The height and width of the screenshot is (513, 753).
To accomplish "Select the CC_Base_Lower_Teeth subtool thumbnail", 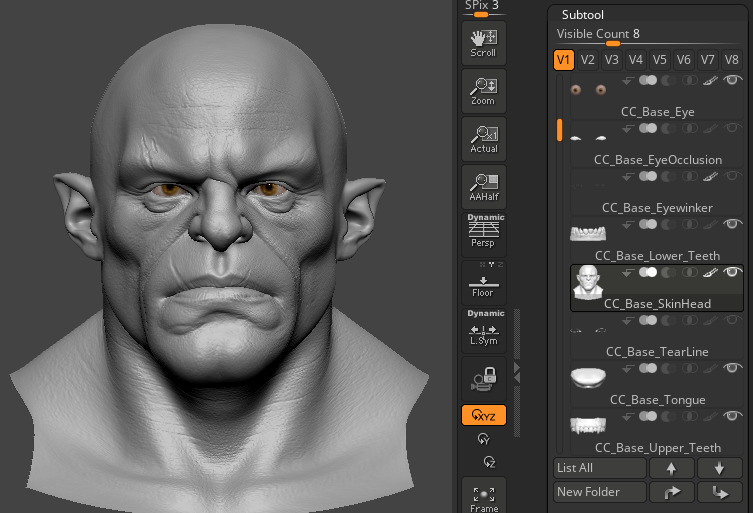I will [x=588, y=233].
